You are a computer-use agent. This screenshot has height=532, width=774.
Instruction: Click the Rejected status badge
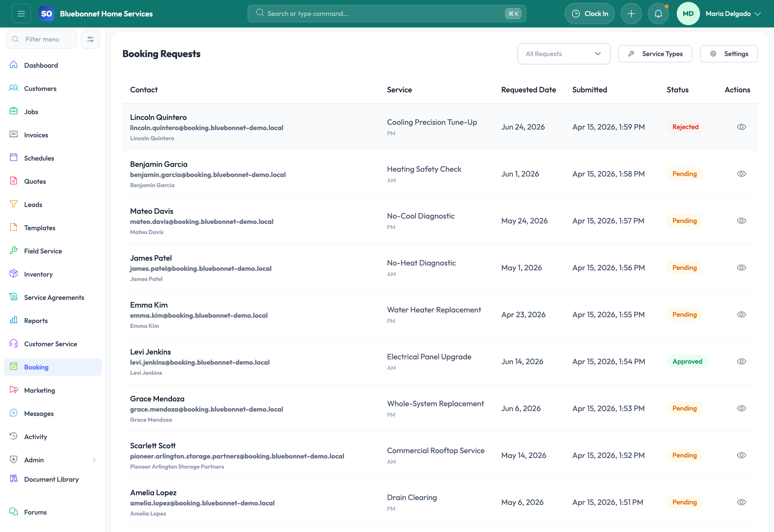[x=685, y=127]
